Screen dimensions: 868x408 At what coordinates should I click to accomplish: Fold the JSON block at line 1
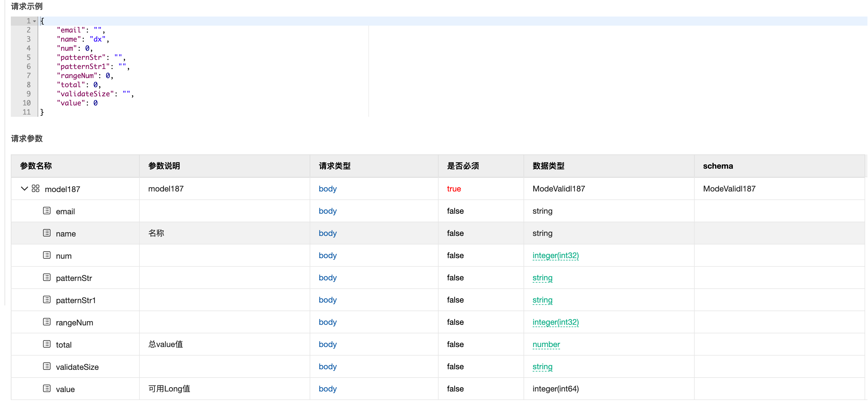click(34, 21)
